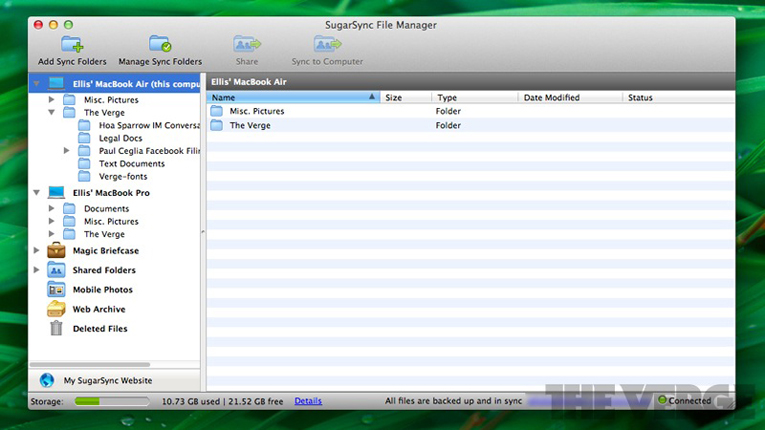This screenshot has height=430, width=765.
Task: Click the sidebar splitter collapse handle
Action: [x=203, y=232]
